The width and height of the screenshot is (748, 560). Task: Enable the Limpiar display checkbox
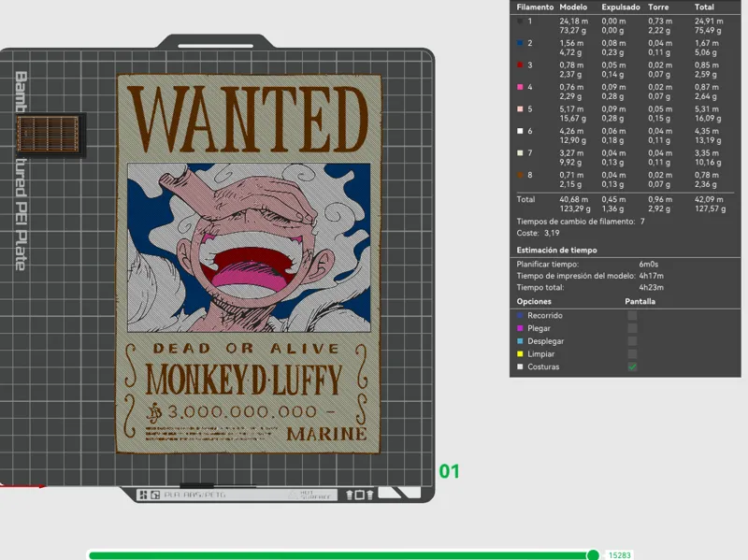pos(632,354)
